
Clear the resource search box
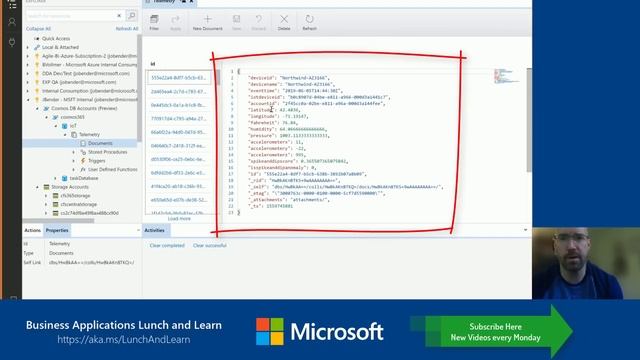pos(119,16)
